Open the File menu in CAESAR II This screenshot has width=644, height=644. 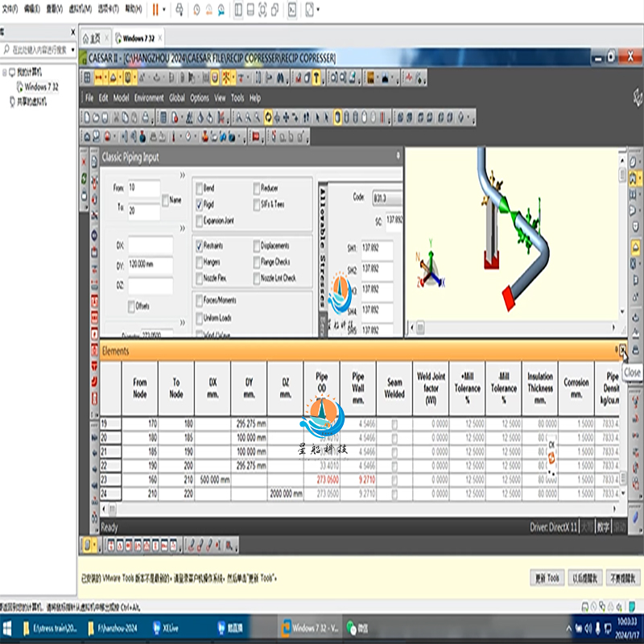[x=89, y=98]
